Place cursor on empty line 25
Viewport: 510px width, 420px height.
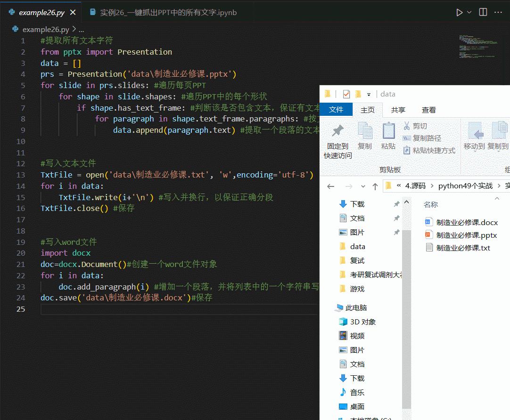pyautogui.click(x=179, y=309)
